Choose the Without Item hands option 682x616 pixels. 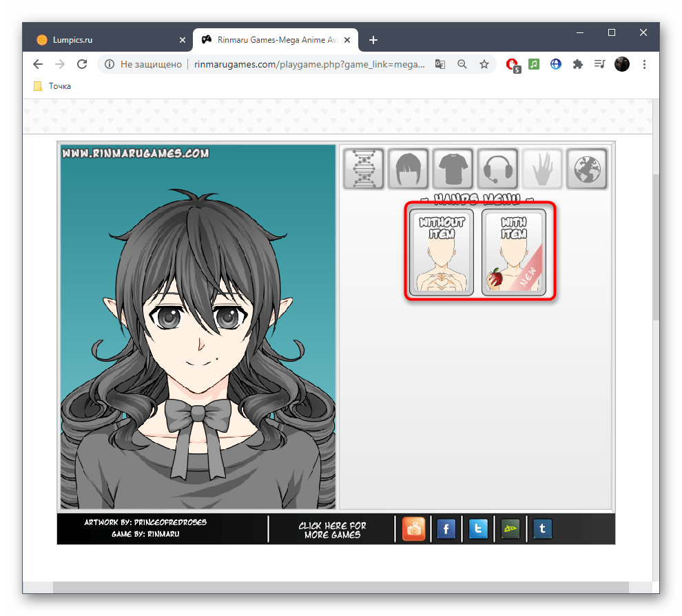pyautogui.click(x=442, y=253)
